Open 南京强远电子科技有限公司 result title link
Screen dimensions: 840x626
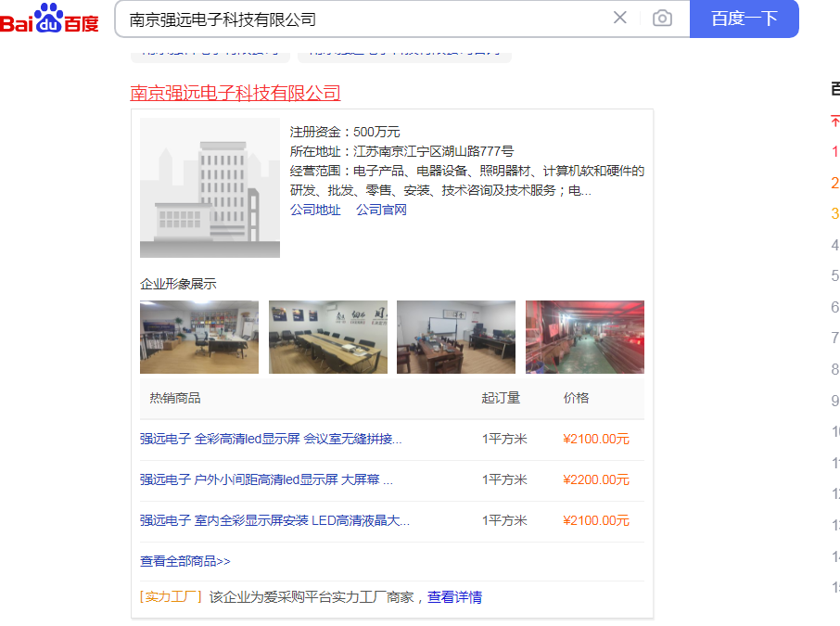[x=235, y=93]
